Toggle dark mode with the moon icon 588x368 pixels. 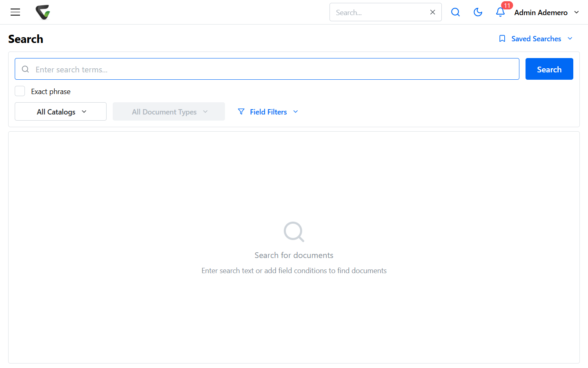(x=478, y=12)
